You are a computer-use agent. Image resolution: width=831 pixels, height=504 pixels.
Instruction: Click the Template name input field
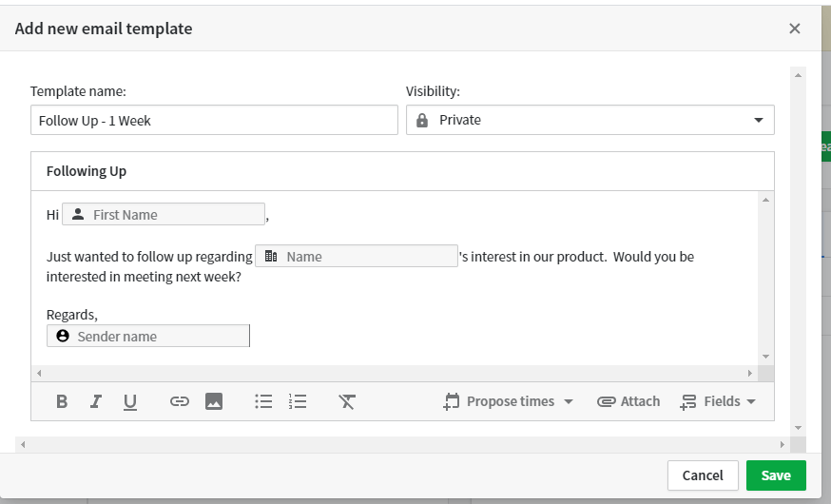click(214, 120)
